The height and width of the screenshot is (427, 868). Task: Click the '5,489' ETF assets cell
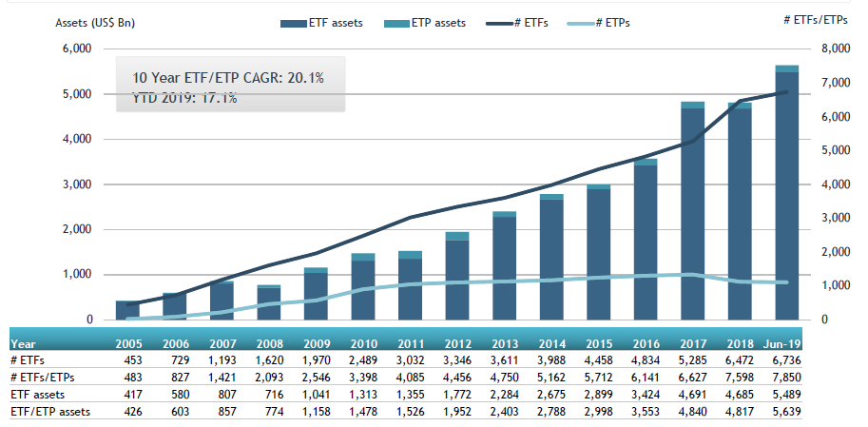[786, 395]
